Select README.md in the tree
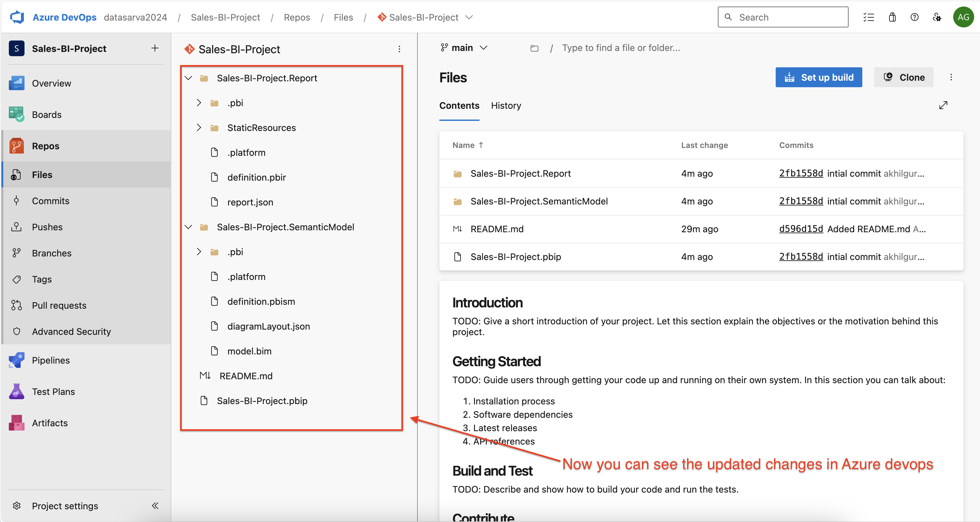The height and width of the screenshot is (522, 980). click(246, 376)
